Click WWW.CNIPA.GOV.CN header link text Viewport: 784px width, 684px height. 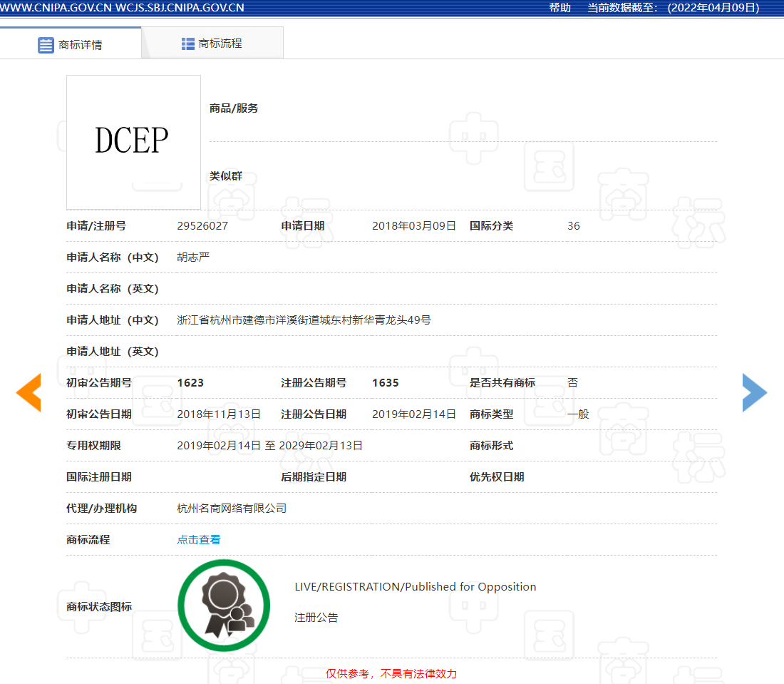56,8
